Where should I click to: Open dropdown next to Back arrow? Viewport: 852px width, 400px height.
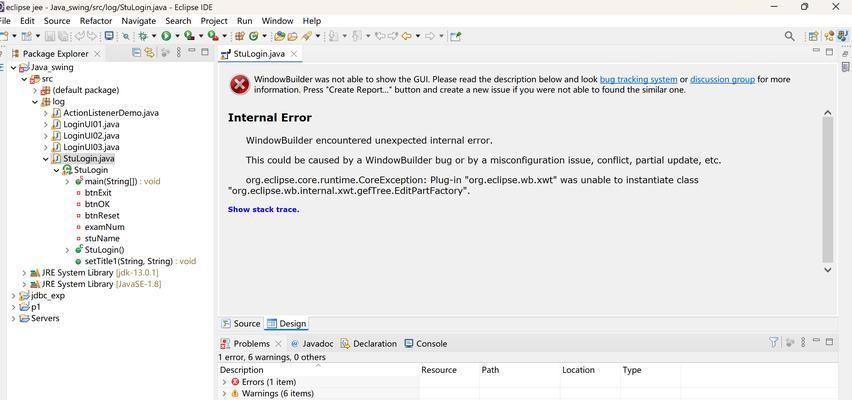click(418, 36)
